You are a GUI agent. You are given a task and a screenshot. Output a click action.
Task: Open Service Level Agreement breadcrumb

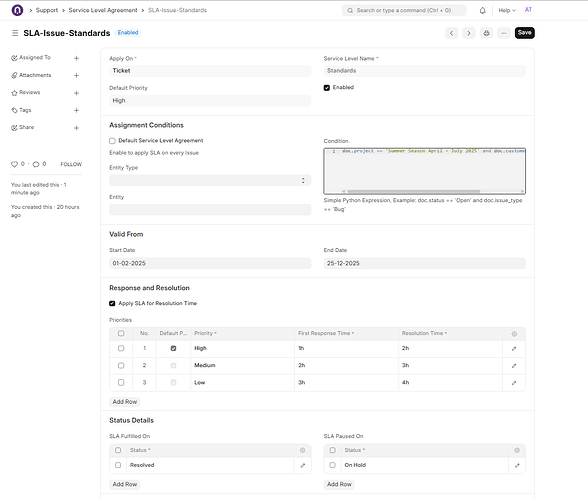tap(103, 10)
